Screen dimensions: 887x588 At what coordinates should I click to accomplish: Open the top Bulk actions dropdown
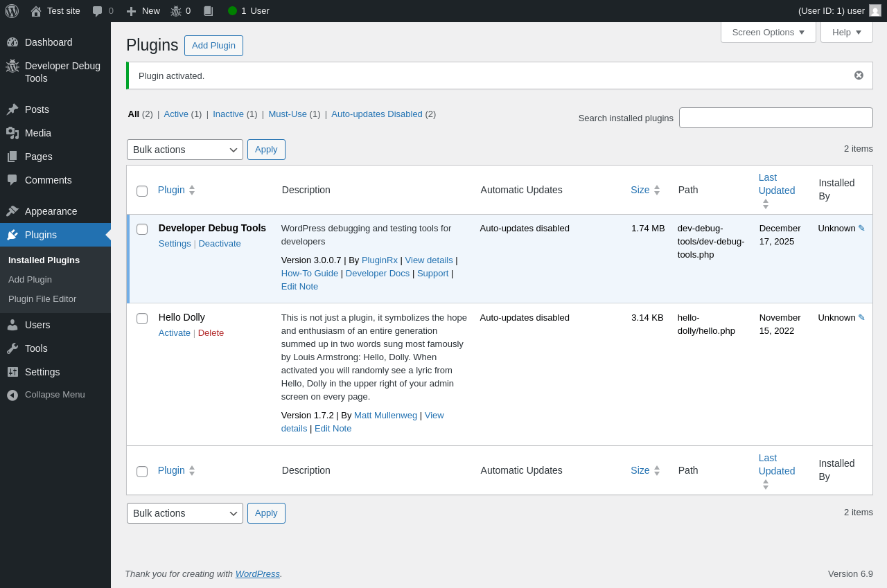point(184,150)
